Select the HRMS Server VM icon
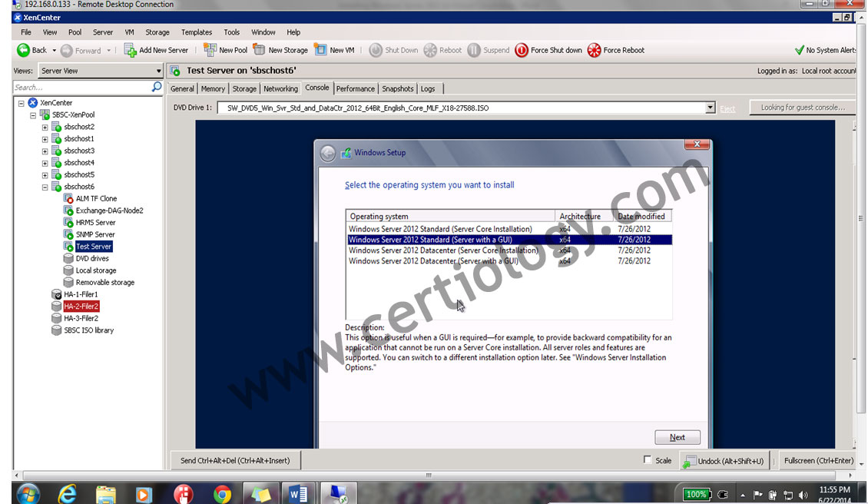 [x=68, y=223]
